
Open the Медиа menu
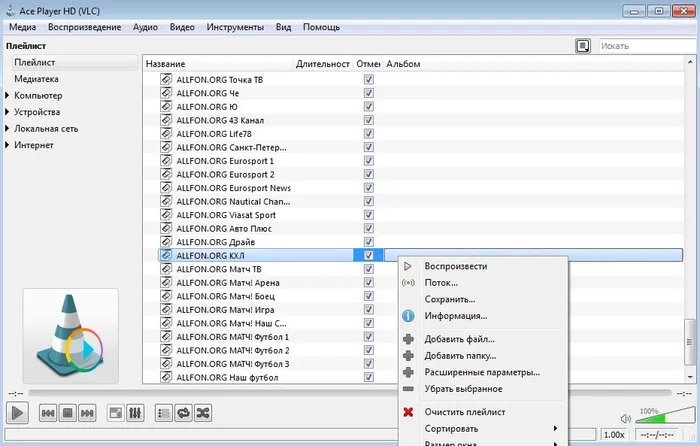[x=22, y=27]
